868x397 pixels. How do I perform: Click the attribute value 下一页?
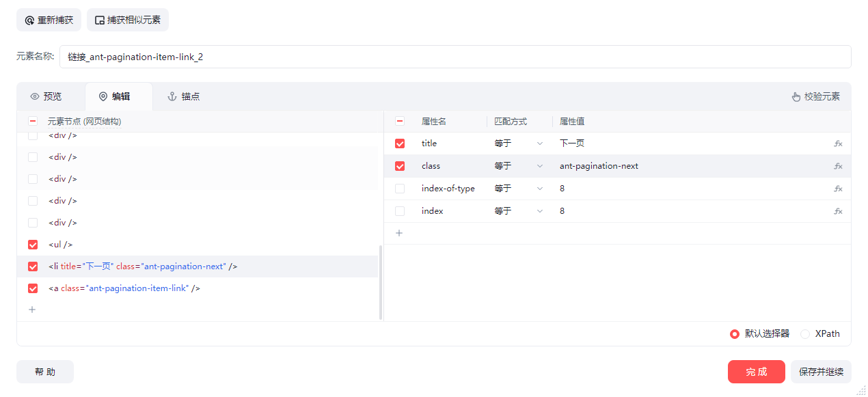572,143
